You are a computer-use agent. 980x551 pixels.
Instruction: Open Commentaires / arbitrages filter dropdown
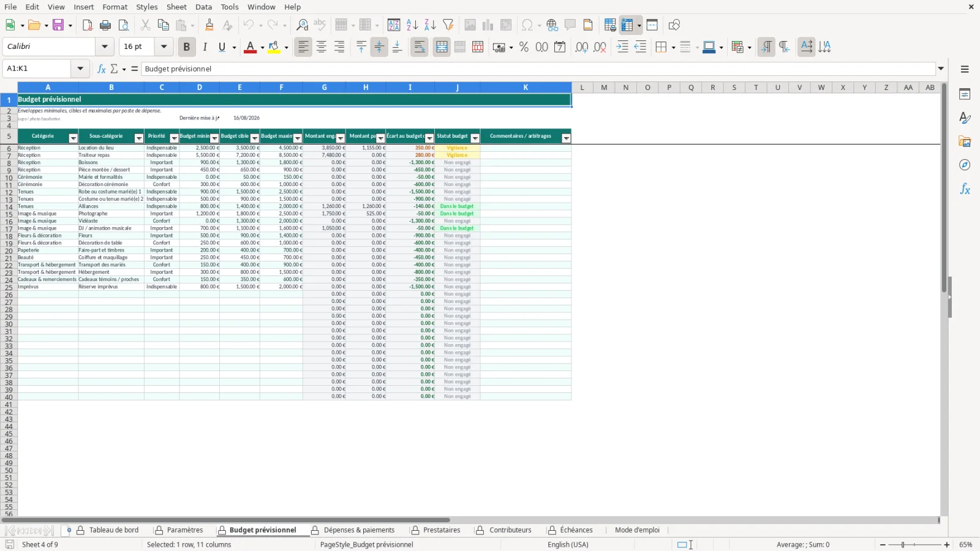coord(566,138)
